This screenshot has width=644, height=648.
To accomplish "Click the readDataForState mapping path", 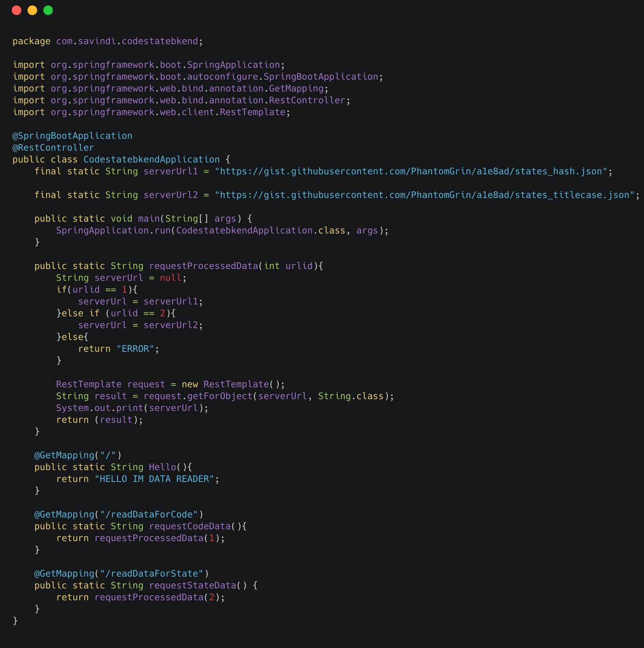I will (154, 573).
